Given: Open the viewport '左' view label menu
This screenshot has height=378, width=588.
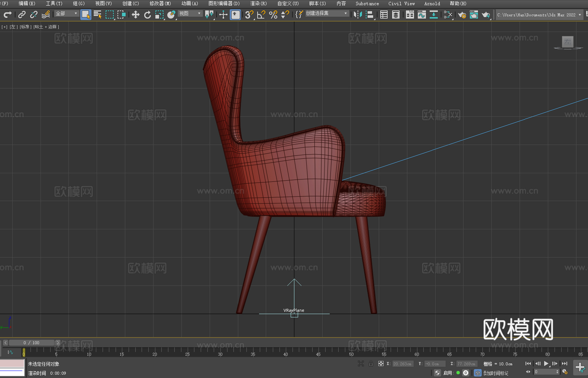Looking at the screenshot, I should click(13, 27).
